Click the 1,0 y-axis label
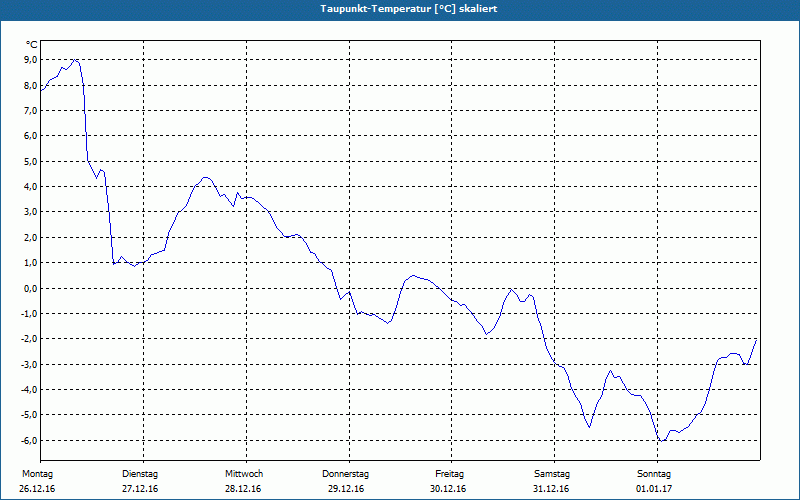This screenshot has height=500, width=800. (31, 263)
